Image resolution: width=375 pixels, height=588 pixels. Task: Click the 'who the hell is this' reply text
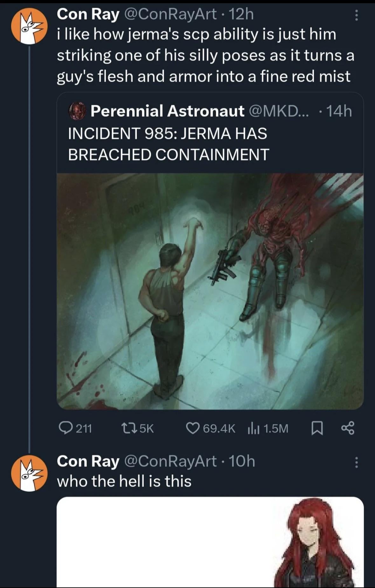click(x=124, y=481)
